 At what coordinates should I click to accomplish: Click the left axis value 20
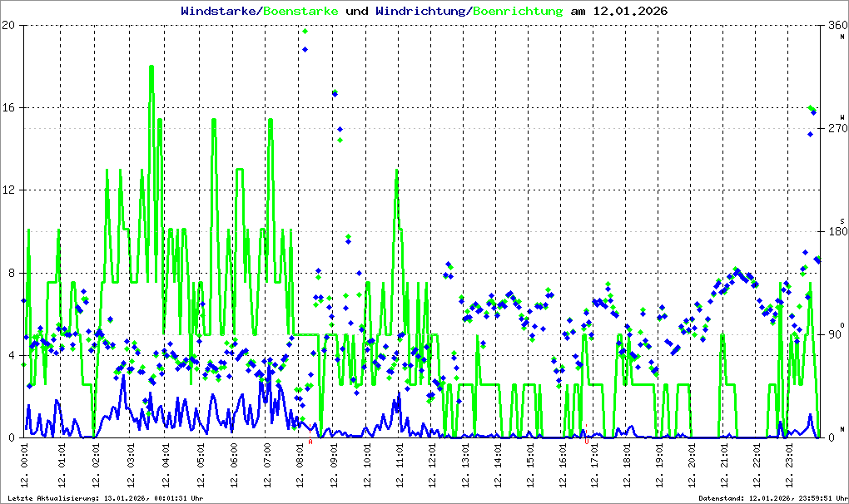pyautogui.click(x=8, y=25)
